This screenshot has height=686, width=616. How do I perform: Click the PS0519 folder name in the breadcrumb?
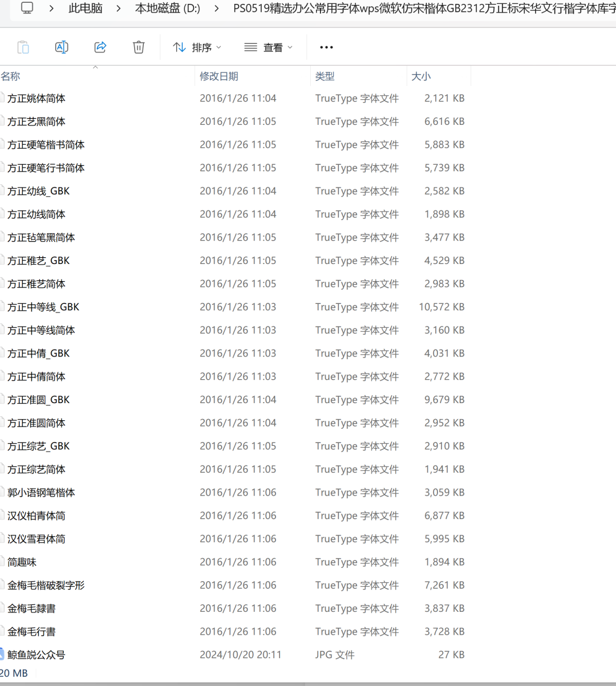coord(424,9)
